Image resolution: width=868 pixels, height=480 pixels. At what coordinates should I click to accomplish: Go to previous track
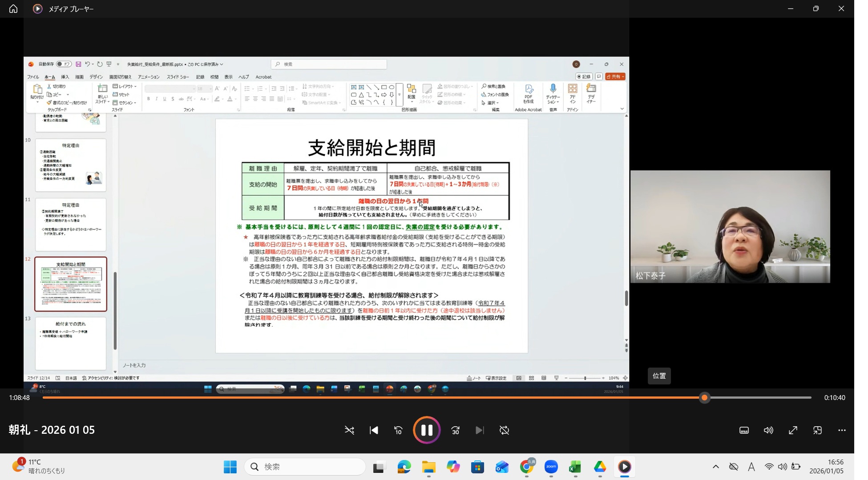tap(374, 430)
